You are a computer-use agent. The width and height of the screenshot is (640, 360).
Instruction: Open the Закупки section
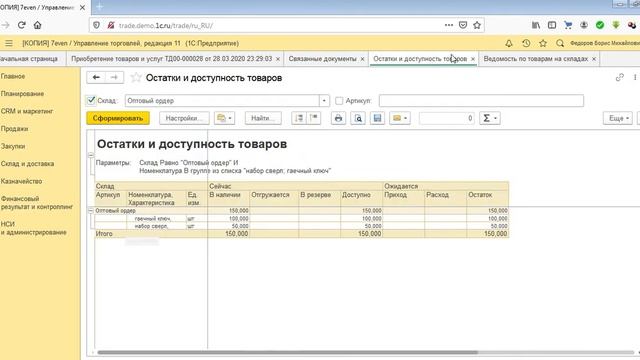[13, 146]
